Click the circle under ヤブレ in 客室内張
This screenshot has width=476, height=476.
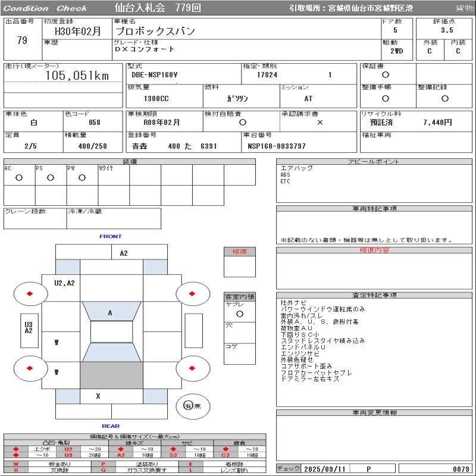(240, 314)
